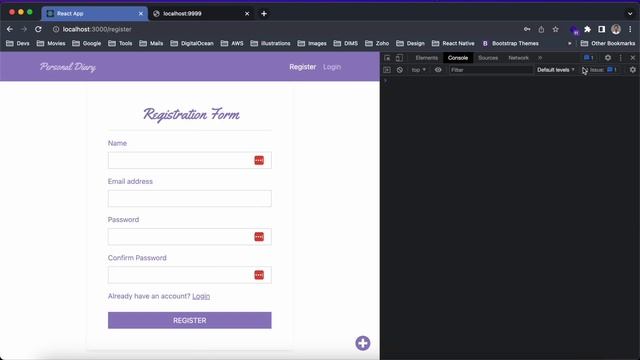Click password manager icon in Name field

coord(259,160)
